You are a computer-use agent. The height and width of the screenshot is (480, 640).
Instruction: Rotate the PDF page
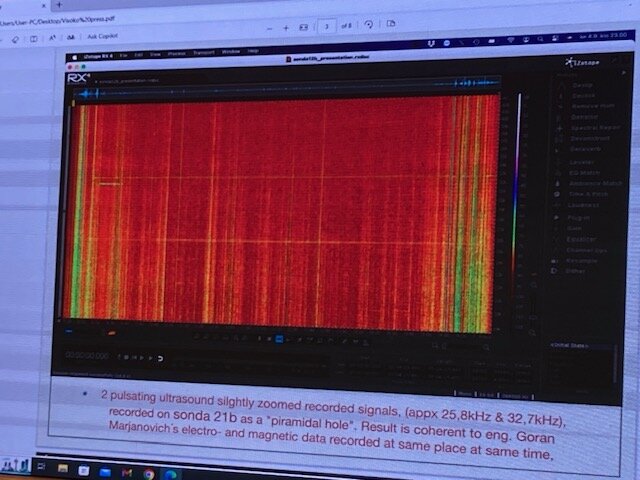coord(369,24)
